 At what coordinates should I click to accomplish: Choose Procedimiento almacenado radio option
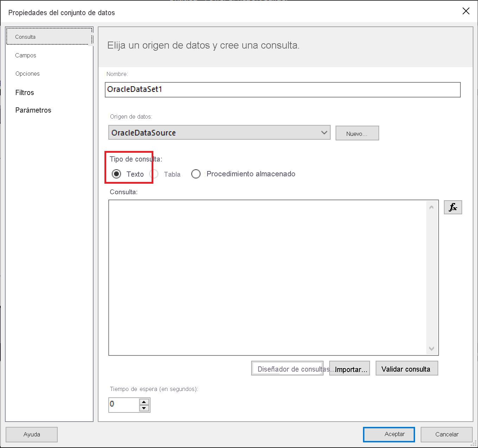[x=196, y=174]
